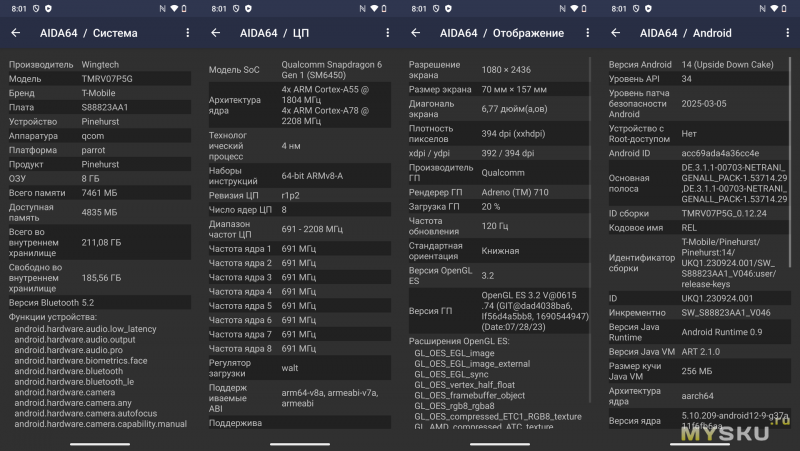Select the Наборы инструкций 64-bit ARMv8-A row

[299, 176]
